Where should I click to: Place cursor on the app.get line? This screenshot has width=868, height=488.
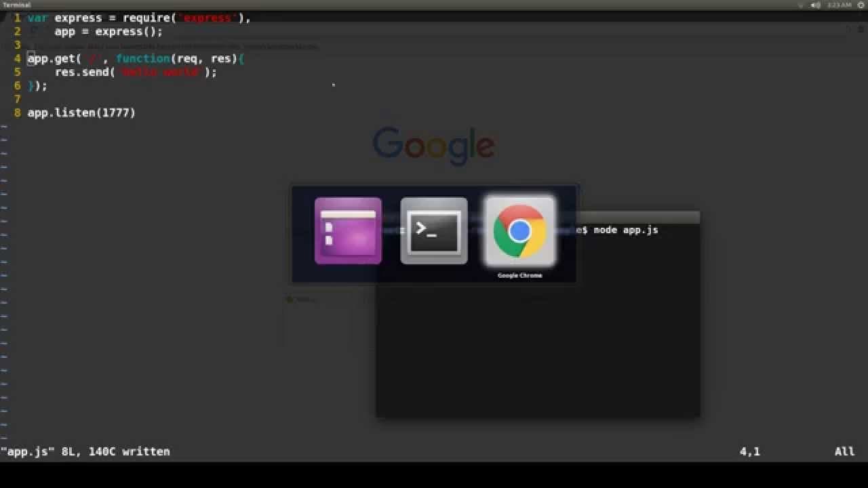click(136, 58)
